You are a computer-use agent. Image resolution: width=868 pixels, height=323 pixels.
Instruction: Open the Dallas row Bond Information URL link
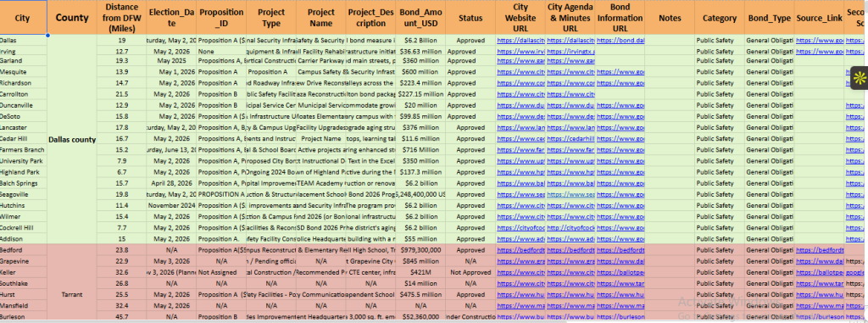620,41
